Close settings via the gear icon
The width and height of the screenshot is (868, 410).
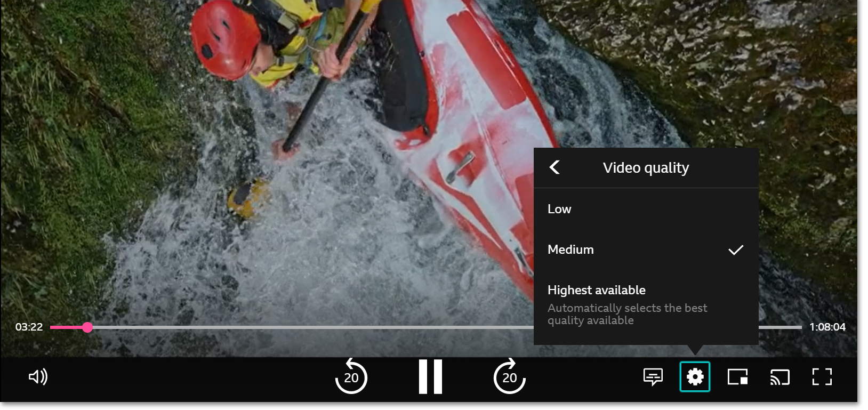695,377
